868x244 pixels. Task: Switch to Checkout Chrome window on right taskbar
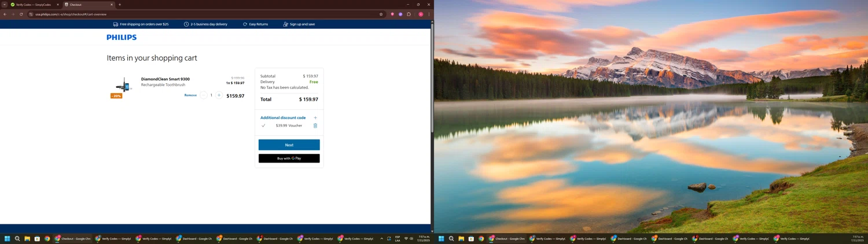click(507, 238)
